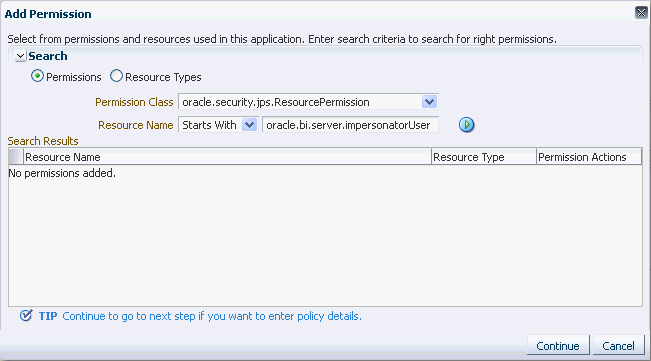Run the search with the green arrow icon

point(466,124)
